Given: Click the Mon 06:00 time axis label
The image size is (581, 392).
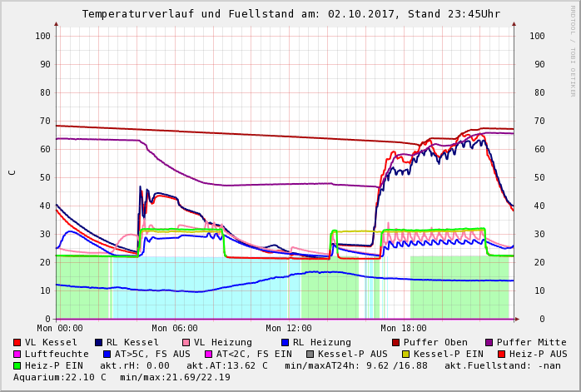Looking at the screenshot, I should coord(174,329).
